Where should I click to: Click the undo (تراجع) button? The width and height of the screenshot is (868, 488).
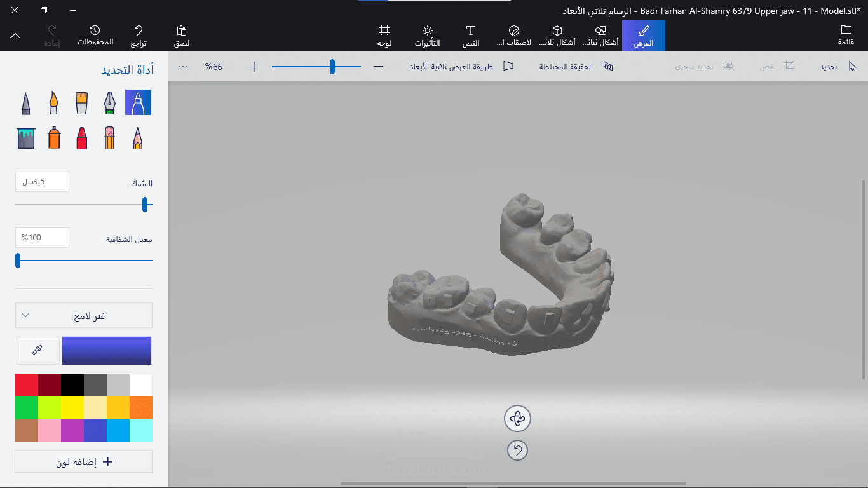[x=139, y=36]
